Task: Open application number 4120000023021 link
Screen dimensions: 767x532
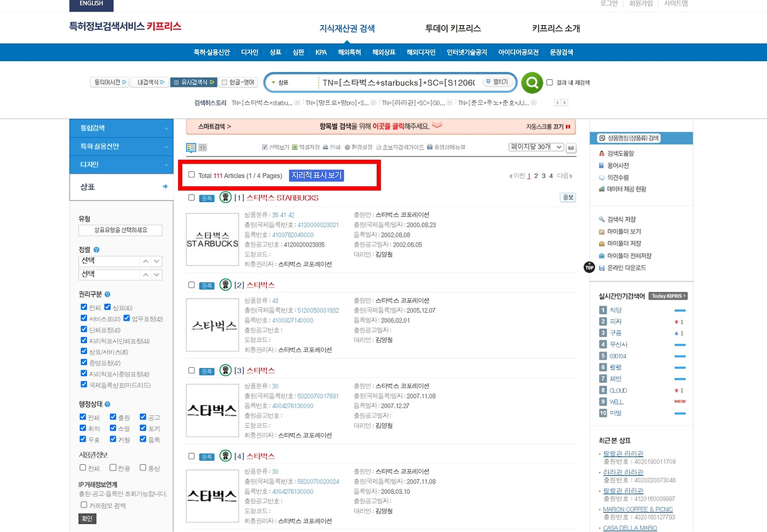Action: (x=318, y=225)
